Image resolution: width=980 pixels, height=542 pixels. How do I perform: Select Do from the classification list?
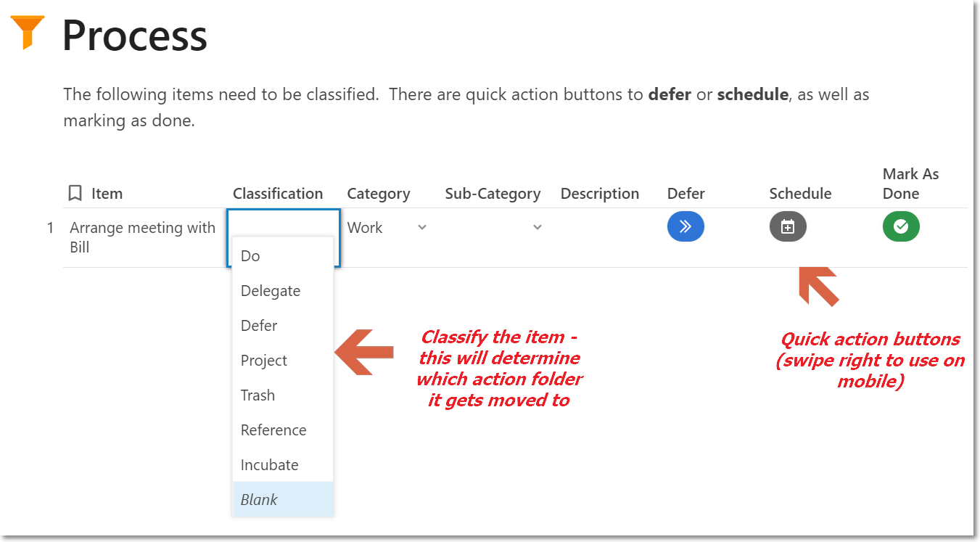250,256
